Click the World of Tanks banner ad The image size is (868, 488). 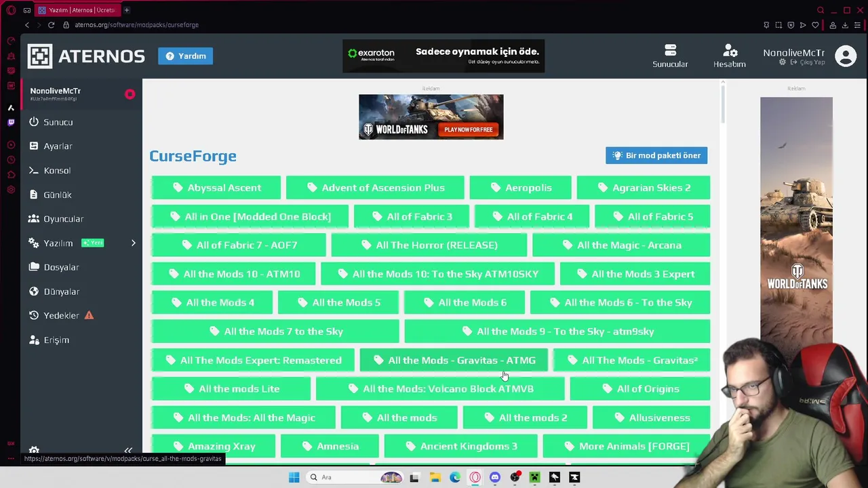point(431,117)
